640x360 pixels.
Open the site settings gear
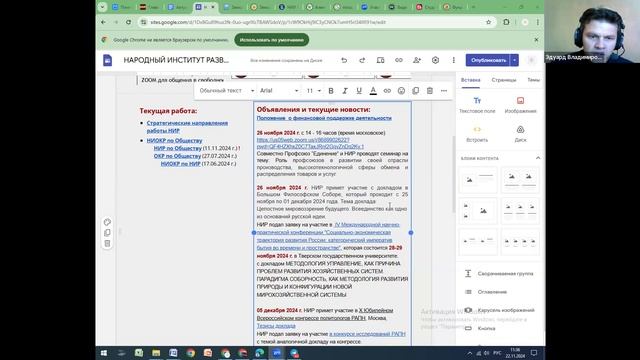point(436,60)
